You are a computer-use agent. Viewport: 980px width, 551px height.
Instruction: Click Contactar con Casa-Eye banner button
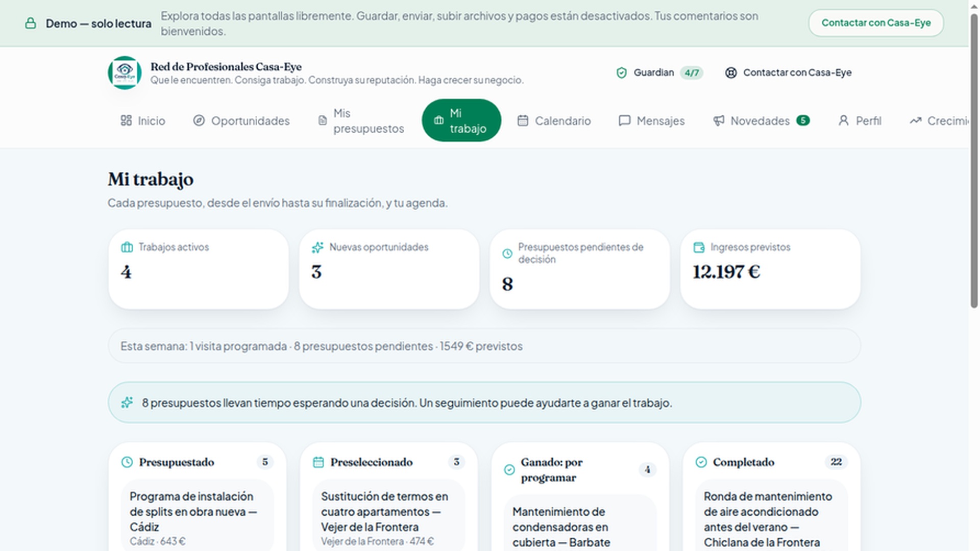pos(876,23)
